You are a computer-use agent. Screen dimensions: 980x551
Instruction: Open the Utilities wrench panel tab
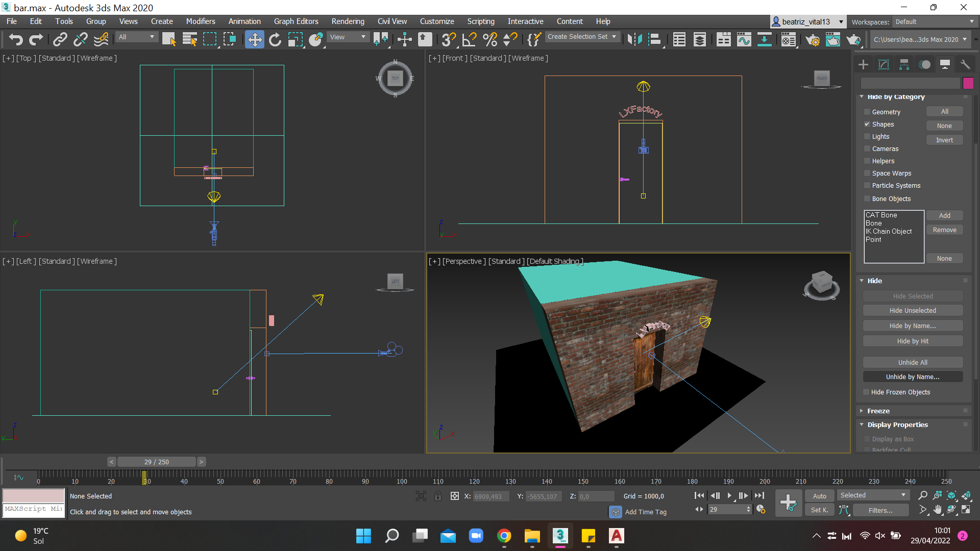point(965,64)
